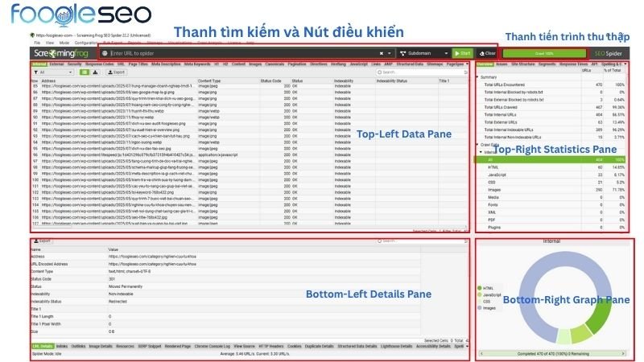Screen dimensions: 644x362
Task: Open the Site Structure tab
Action: (x=522, y=64)
